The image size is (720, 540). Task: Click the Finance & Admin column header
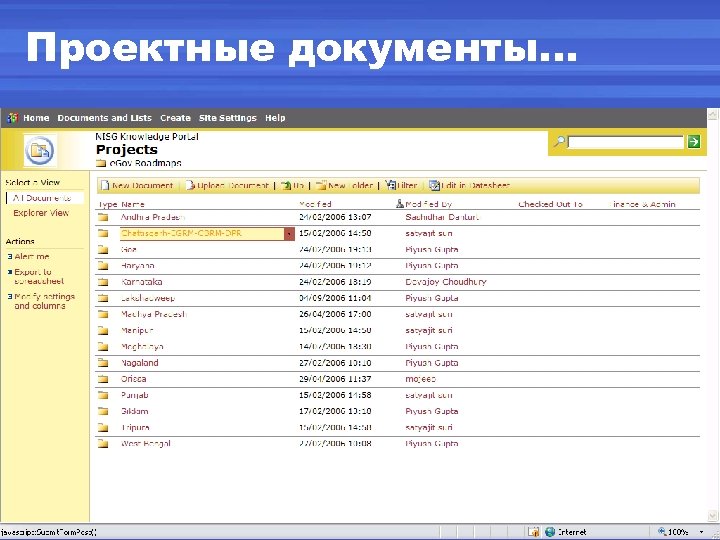pyautogui.click(x=642, y=204)
